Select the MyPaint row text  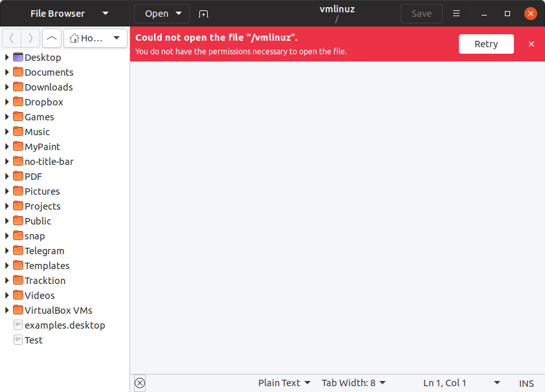tap(43, 147)
